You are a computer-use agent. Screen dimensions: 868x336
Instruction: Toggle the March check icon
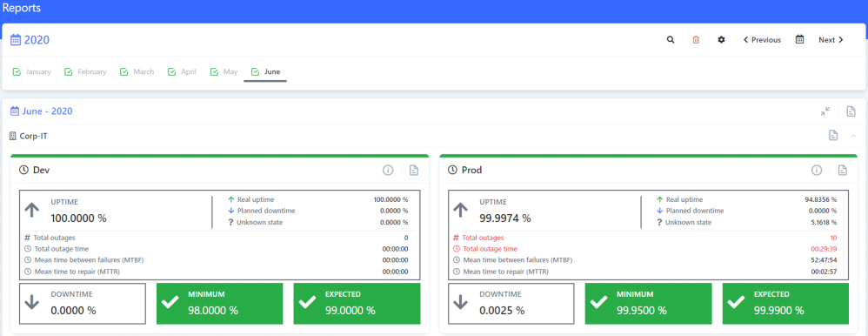pyautogui.click(x=124, y=72)
